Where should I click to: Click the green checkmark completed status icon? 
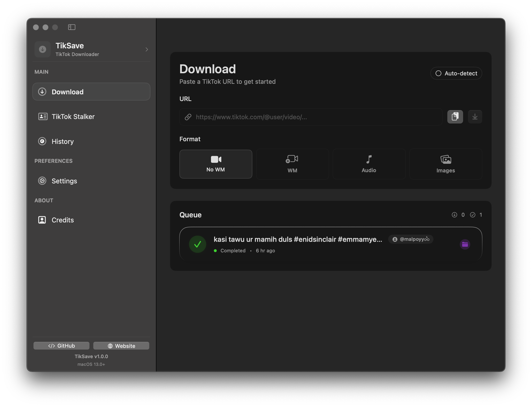(198, 244)
